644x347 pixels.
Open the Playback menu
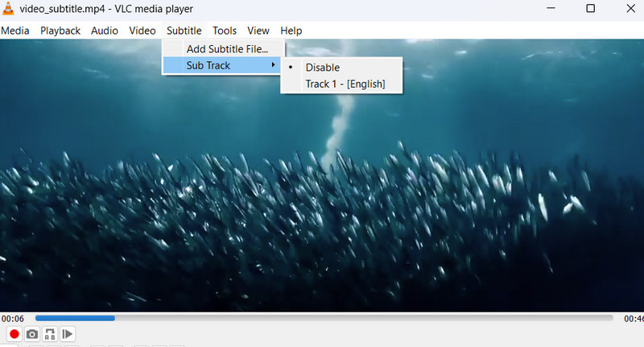(60, 31)
